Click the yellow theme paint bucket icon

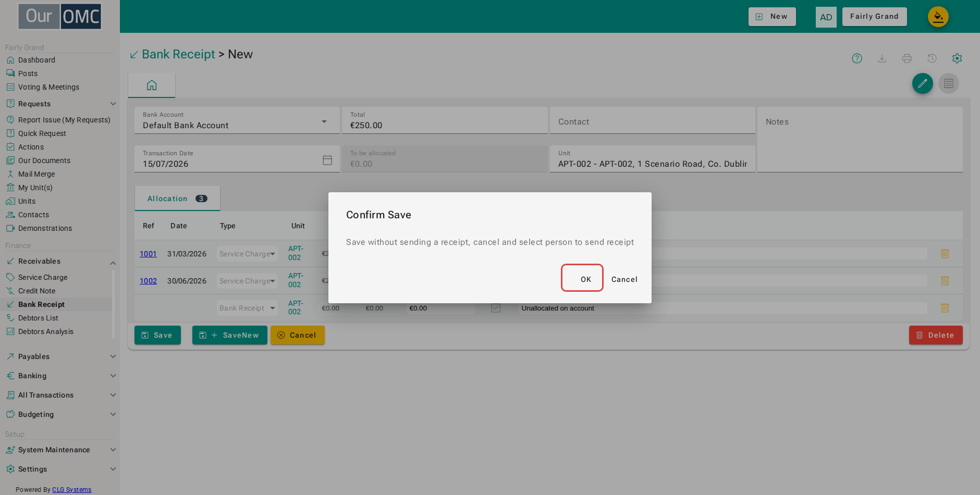938,17
